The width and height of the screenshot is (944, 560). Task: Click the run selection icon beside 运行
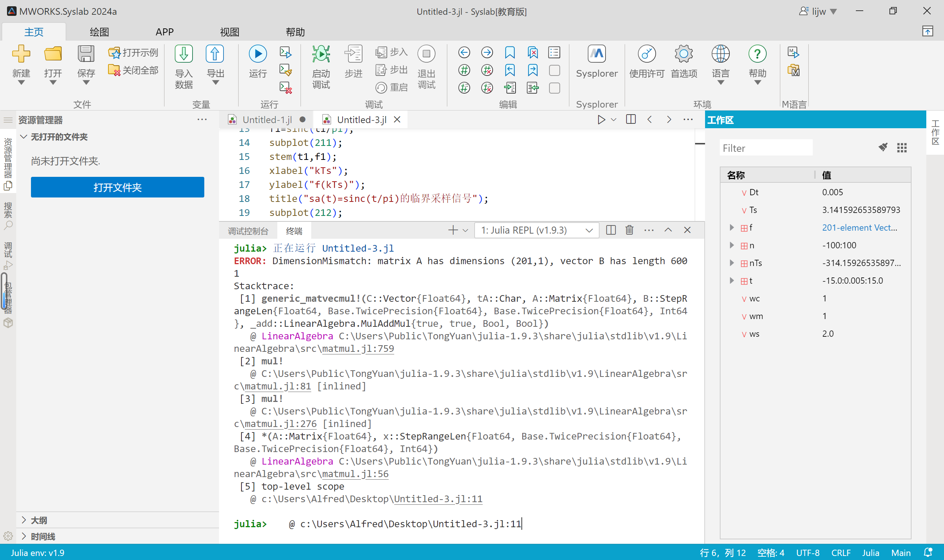[x=285, y=52]
